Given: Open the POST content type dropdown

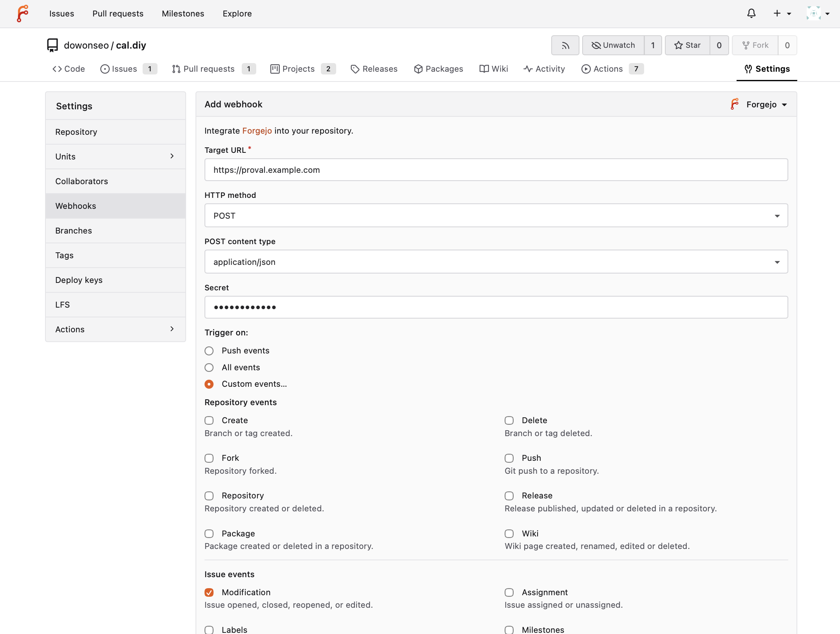Looking at the screenshot, I should 496,262.
